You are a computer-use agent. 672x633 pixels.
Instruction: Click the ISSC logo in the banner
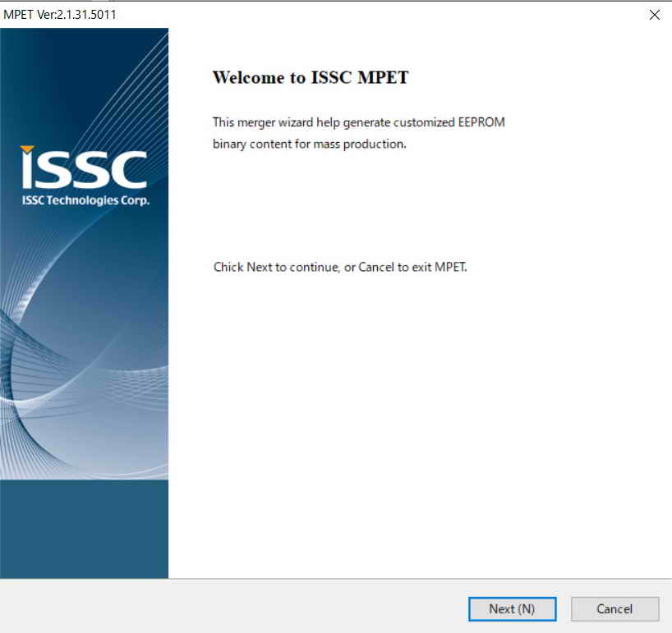(85, 167)
